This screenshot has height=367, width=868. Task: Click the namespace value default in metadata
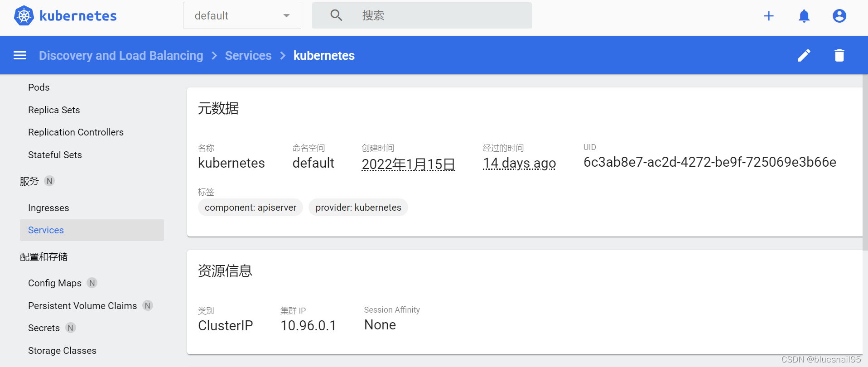(x=313, y=163)
